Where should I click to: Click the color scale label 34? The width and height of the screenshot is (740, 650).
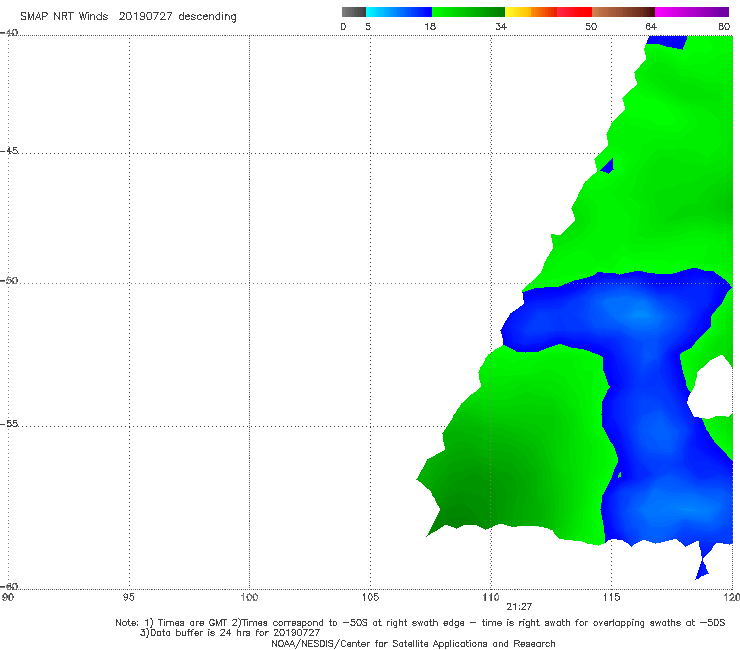pyautogui.click(x=501, y=26)
